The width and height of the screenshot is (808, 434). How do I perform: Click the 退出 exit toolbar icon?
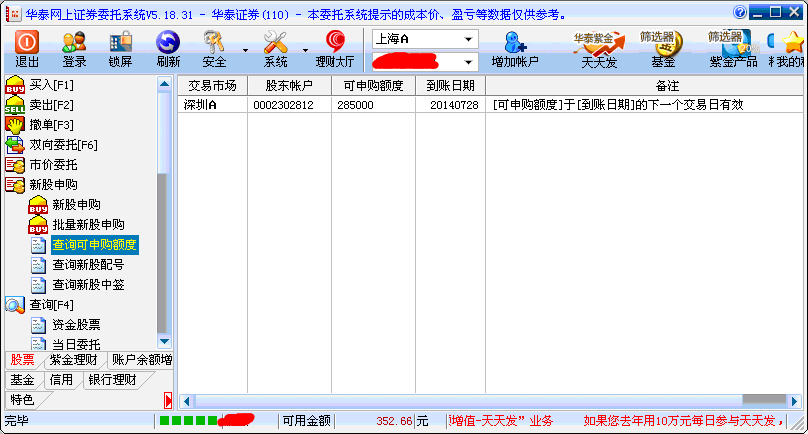pos(27,48)
